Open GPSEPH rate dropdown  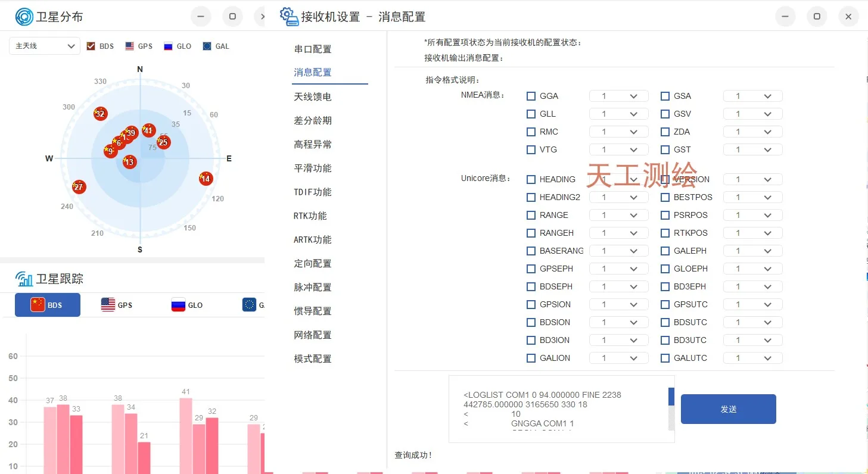coord(618,269)
